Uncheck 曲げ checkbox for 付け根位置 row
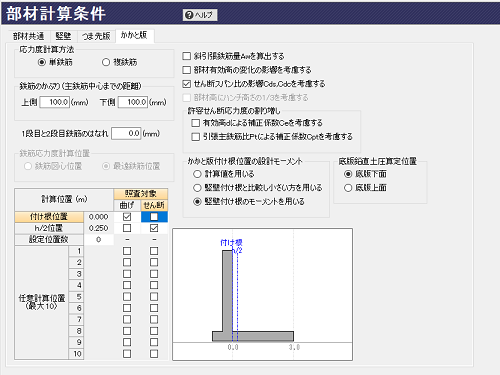Screen dimensions: 500x375 coord(127,217)
